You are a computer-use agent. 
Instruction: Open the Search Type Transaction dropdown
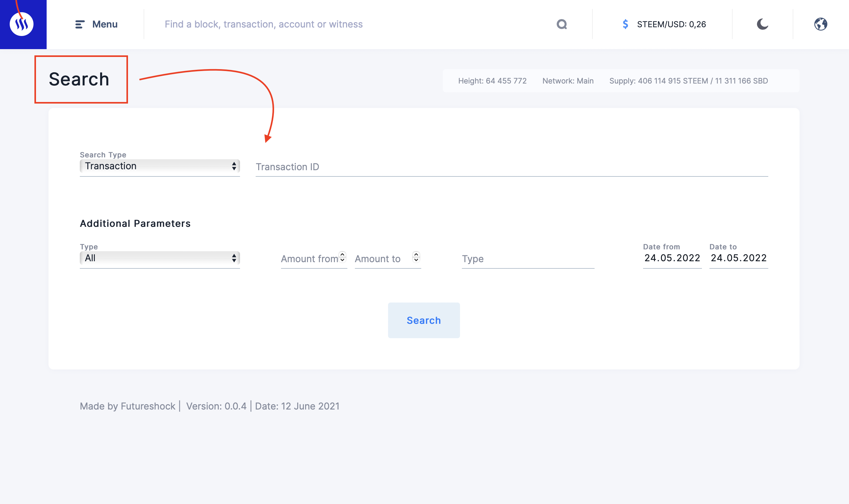coord(160,166)
